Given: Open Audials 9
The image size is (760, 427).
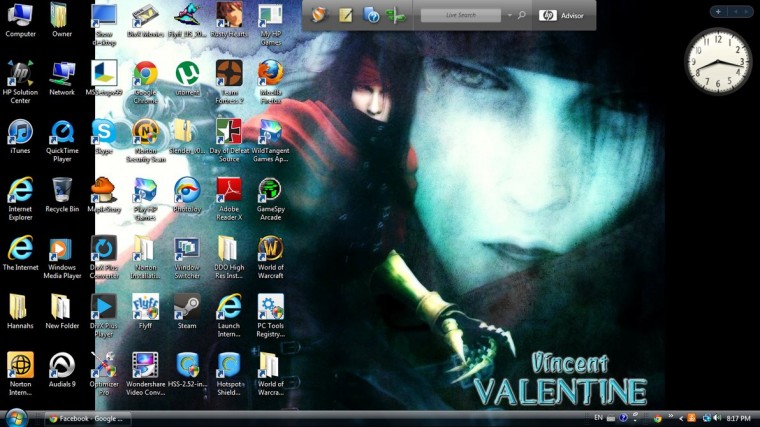Looking at the screenshot, I should (x=62, y=369).
